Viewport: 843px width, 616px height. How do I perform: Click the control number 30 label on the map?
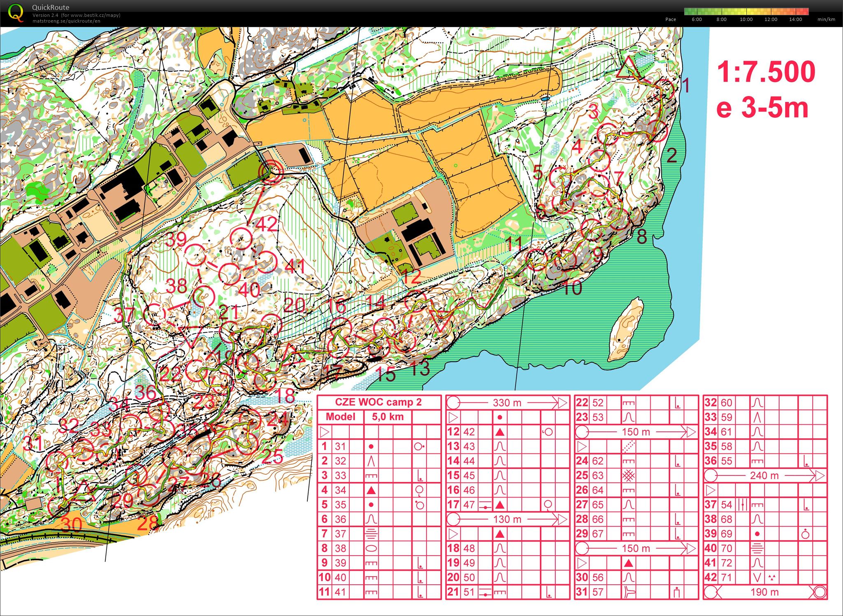pyautogui.click(x=71, y=526)
